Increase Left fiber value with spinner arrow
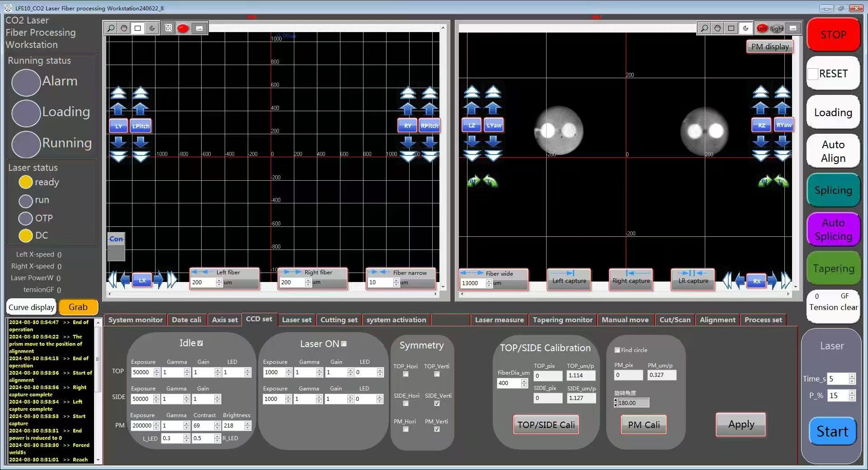868x470 pixels. point(219,280)
